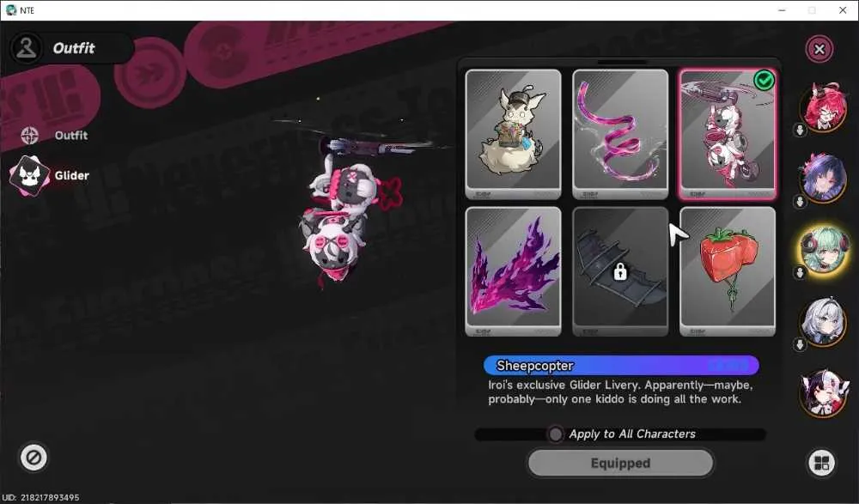Click the hide/disable circle-slash icon

(34, 458)
